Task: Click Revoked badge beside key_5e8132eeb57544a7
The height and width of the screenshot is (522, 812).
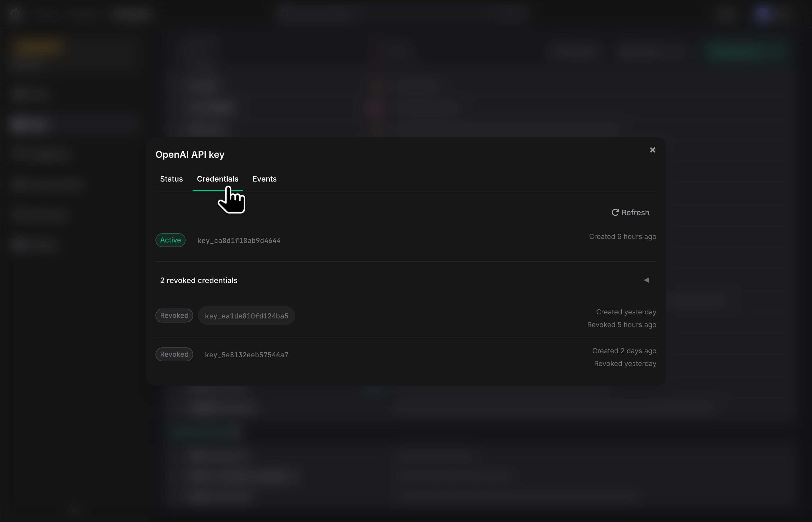Action: tap(174, 355)
